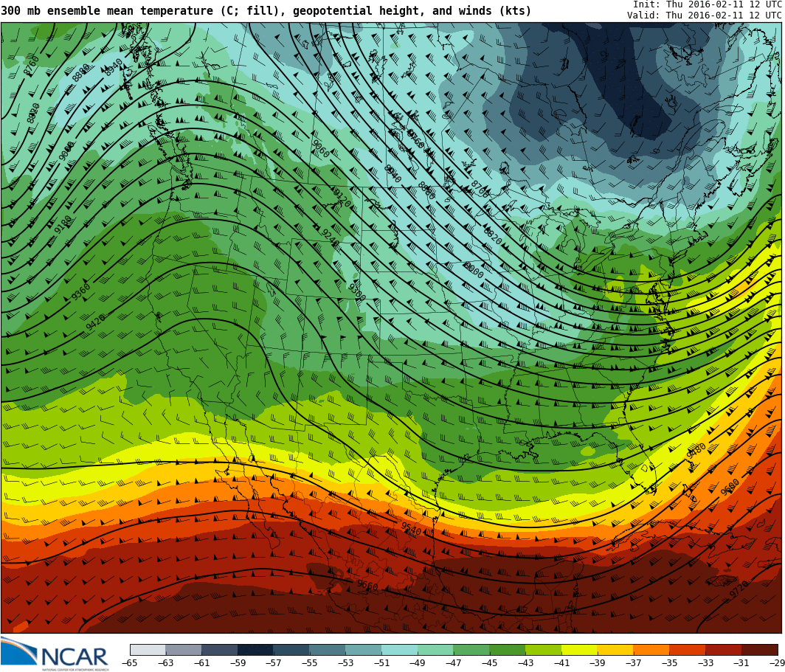
Task: Click the color bar segment between -59 and -57
Action: pos(256,649)
